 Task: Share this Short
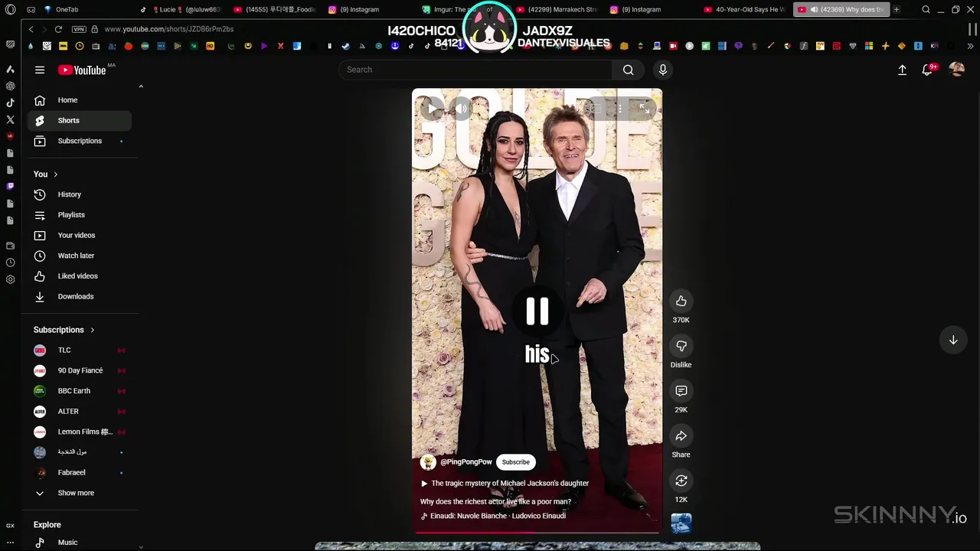(x=681, y=436)
